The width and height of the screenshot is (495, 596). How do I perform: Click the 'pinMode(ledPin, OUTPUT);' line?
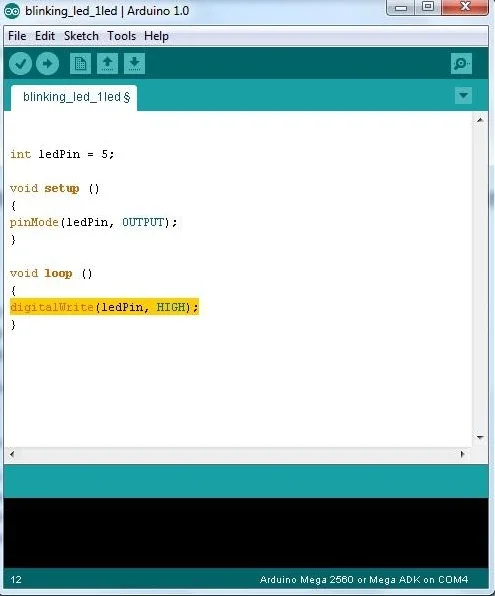[94, 222]
